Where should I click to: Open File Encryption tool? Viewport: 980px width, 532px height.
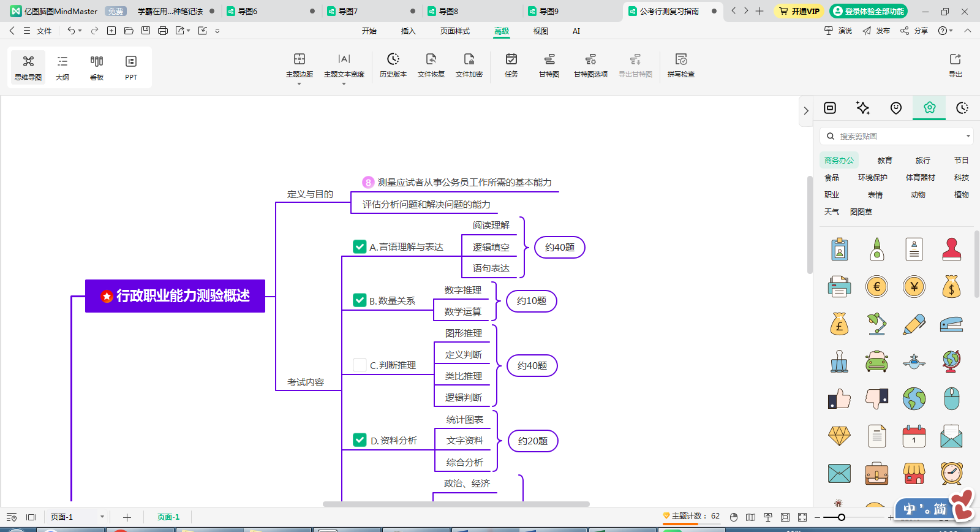(469, 65)
